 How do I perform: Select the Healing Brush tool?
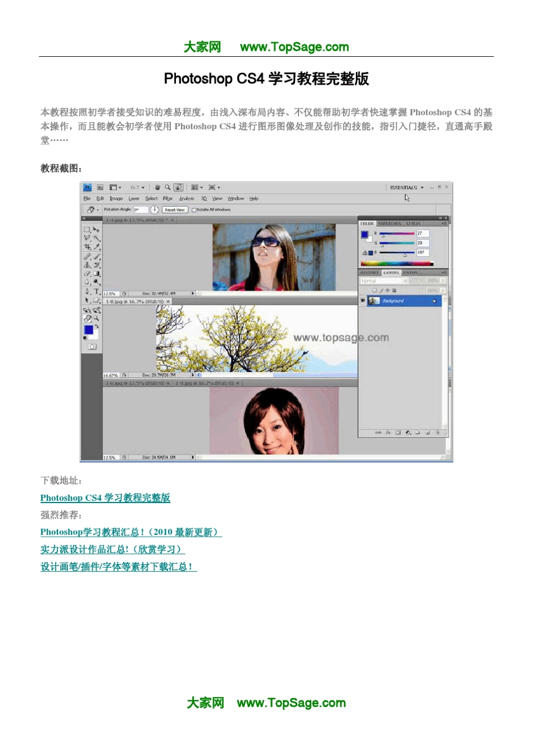(87, 256)
